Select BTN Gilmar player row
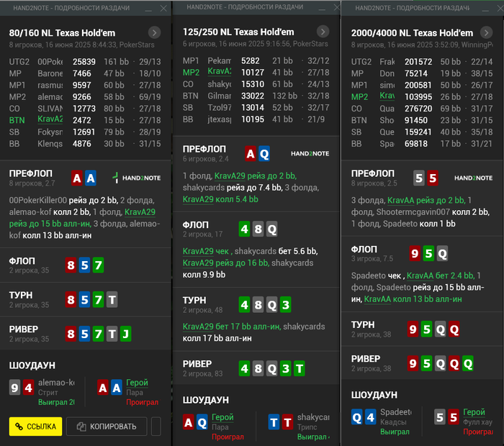This screenshot has height=446, width=504. pos(256,96)
